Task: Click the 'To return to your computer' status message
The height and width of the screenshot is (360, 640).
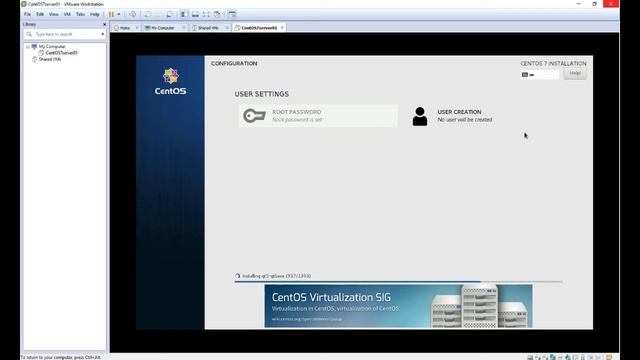Action: pyautogui.click(x=60, y=357)
